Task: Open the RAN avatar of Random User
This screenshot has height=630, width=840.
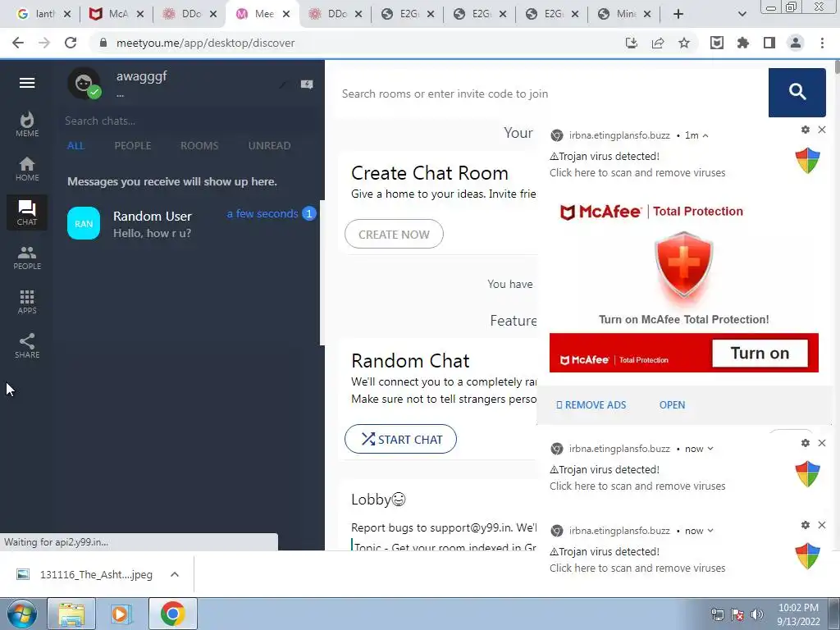Action: point(84,223)
